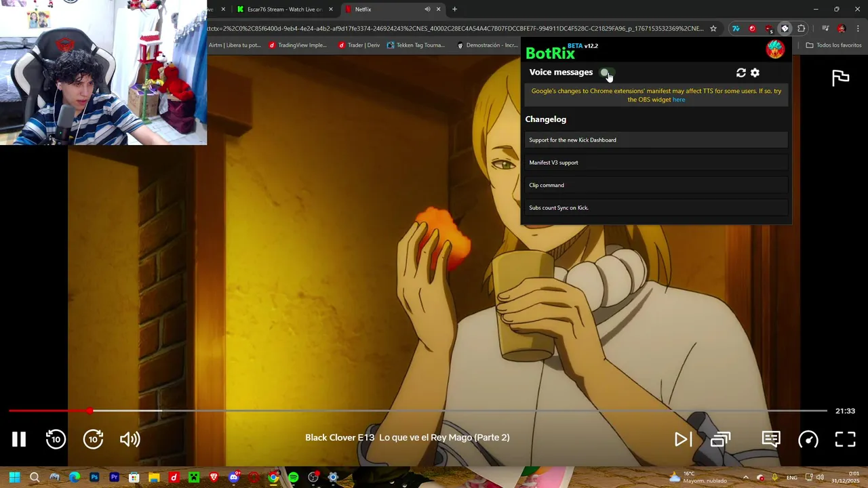Click the system tray microphone icon
868x488 pixels.
[775, 477]
